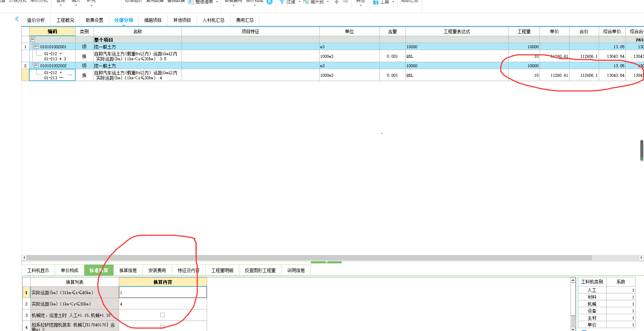Click the 编码 column header

(52, 31)
